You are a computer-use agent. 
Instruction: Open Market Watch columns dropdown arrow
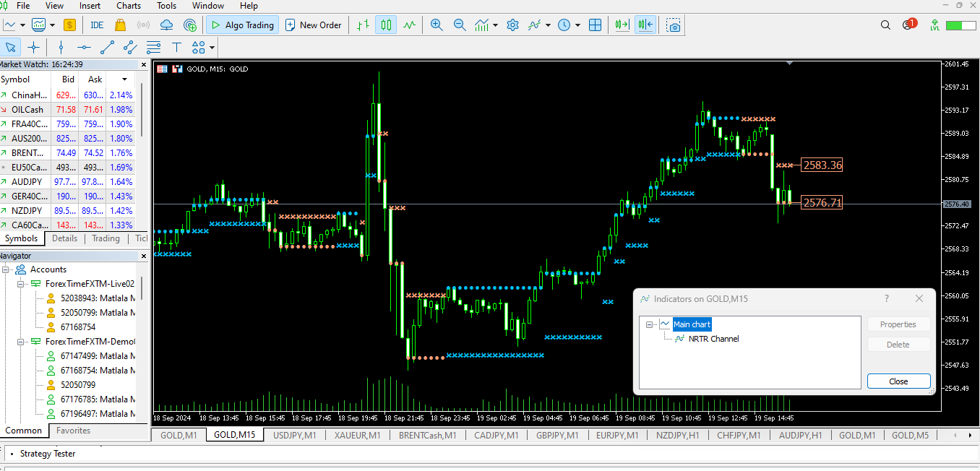point(124,79)
